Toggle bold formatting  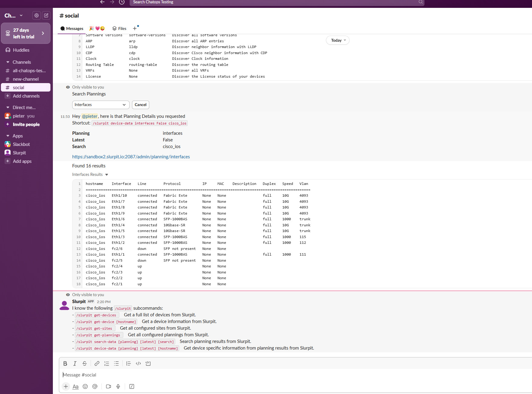coord(65,363)
